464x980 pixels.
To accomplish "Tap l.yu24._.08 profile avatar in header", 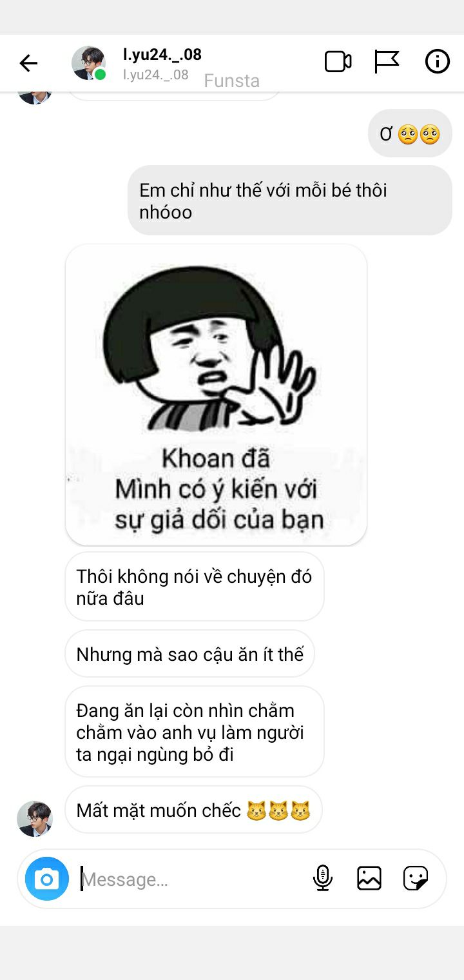I will pyautogui.click(x=88, y=63).
